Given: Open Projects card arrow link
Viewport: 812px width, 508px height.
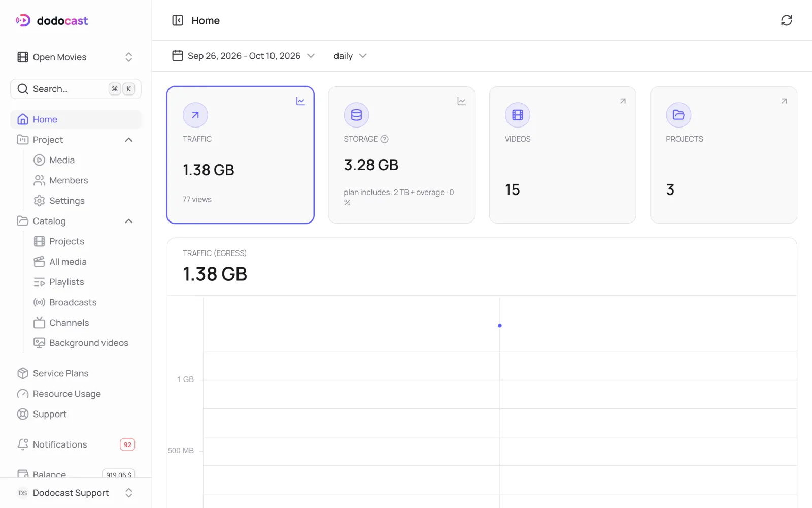Looking at the screenshot, I should pos(784,101).
